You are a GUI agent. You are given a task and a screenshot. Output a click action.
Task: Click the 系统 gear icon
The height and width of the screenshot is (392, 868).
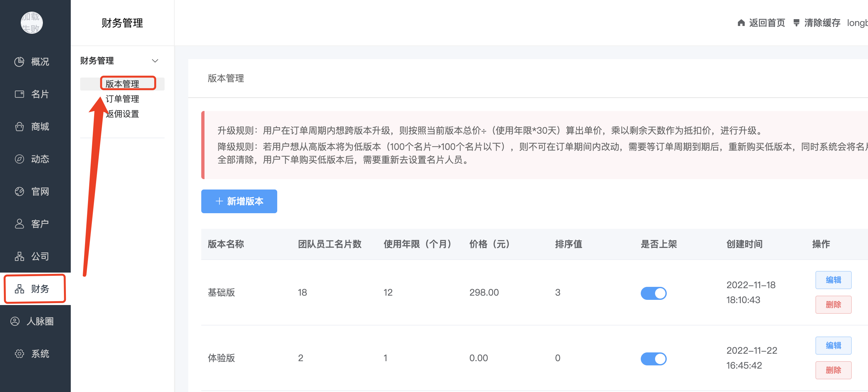click(x=19, y=354)
